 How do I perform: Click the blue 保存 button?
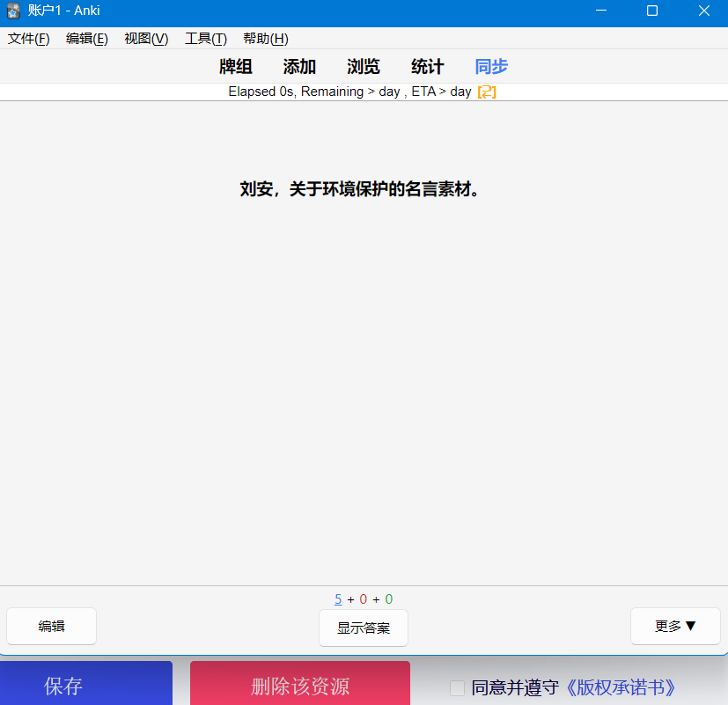pyautogui.click(x=86, y=684)
